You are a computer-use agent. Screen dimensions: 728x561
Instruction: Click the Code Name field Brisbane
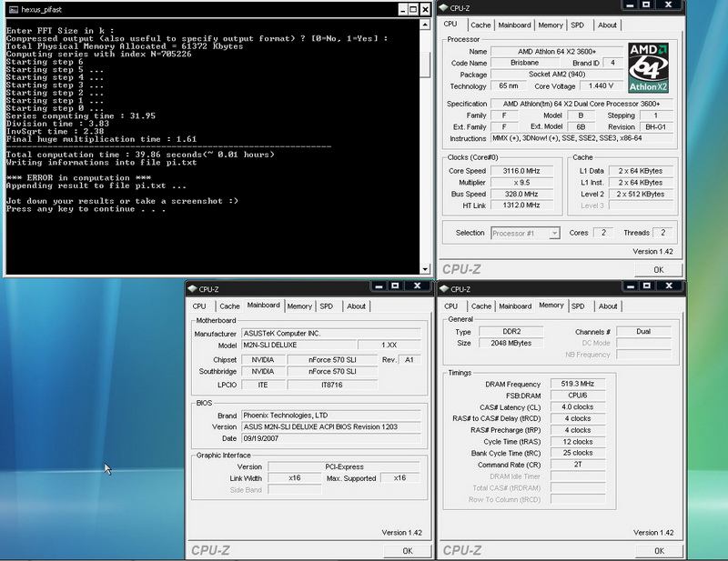click(525, 63)
